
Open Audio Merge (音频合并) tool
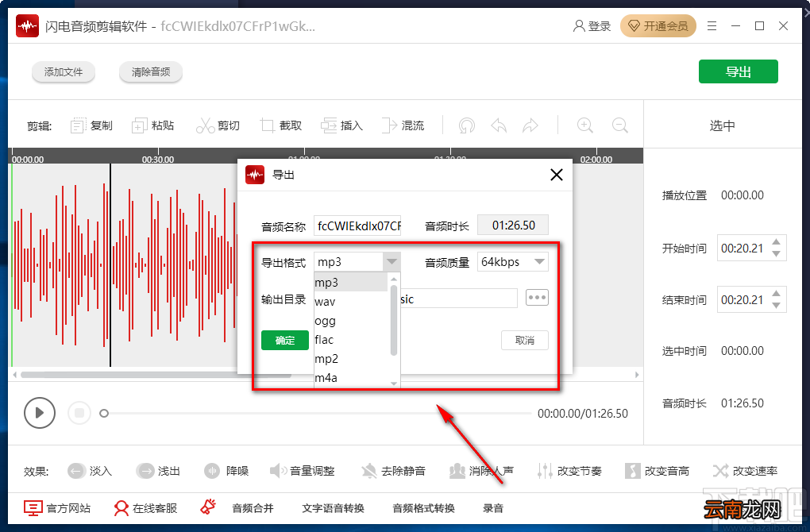point(253,508)
